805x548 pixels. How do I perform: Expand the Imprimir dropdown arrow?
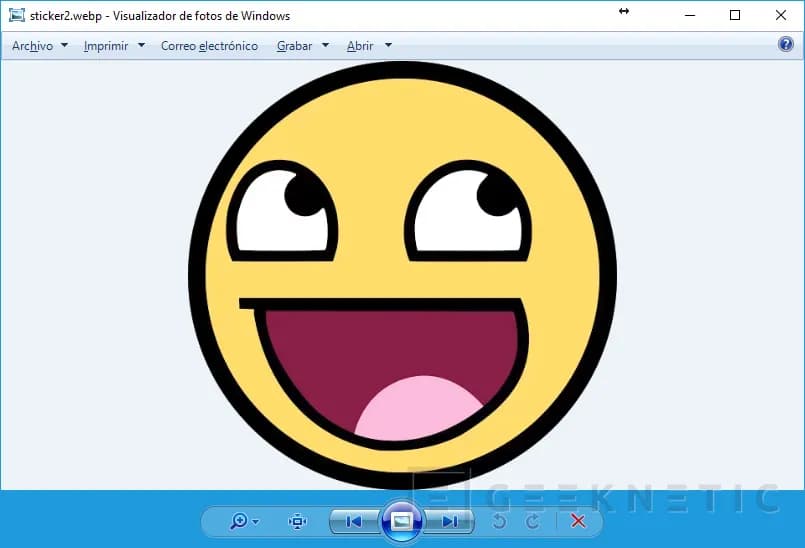(141, 45)
